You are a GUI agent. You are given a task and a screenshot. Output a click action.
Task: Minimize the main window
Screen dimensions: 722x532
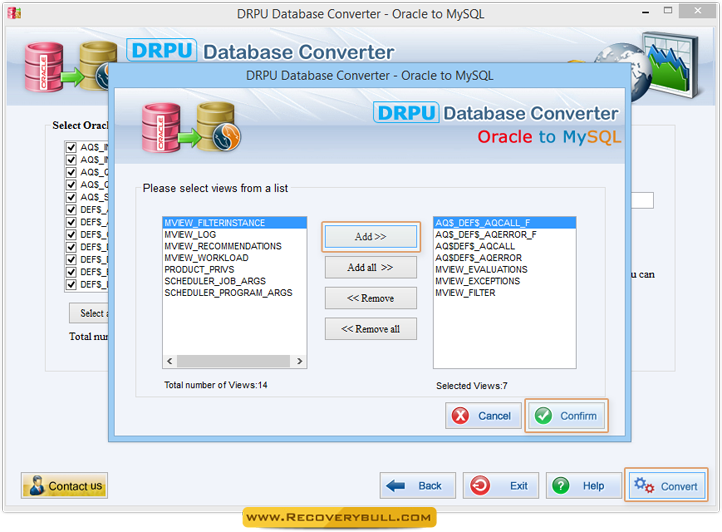tap(646, 11)
